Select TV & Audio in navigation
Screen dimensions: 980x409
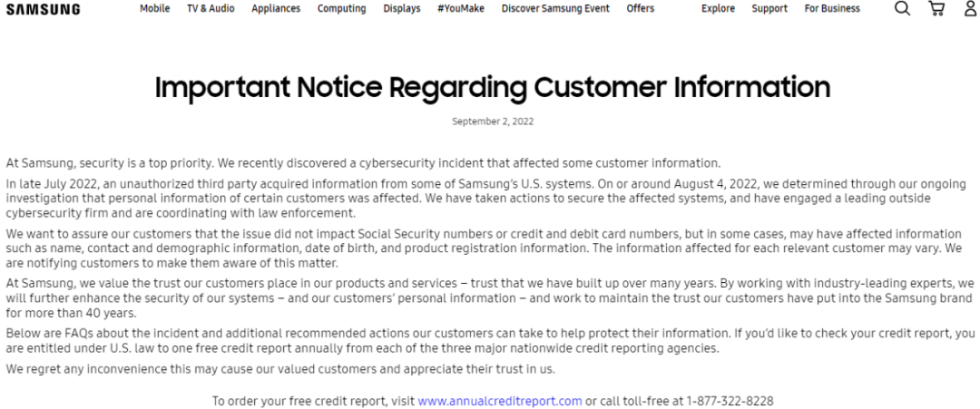point(211,8)
